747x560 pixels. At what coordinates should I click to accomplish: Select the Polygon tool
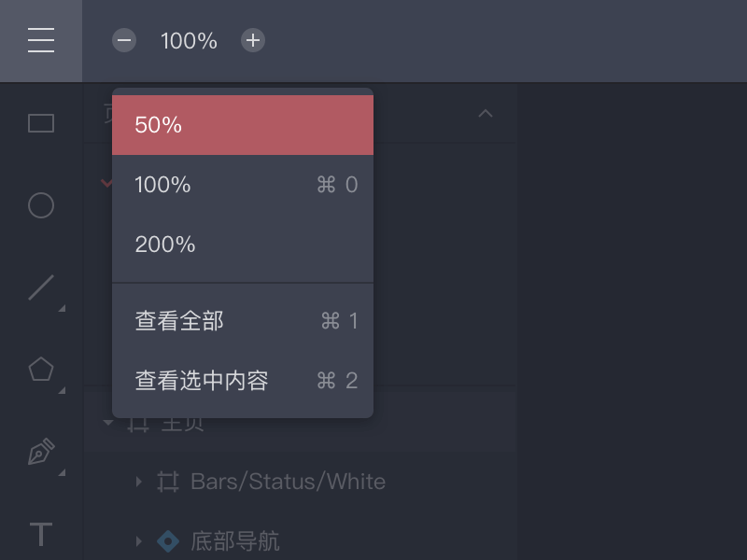coord(41,370)
